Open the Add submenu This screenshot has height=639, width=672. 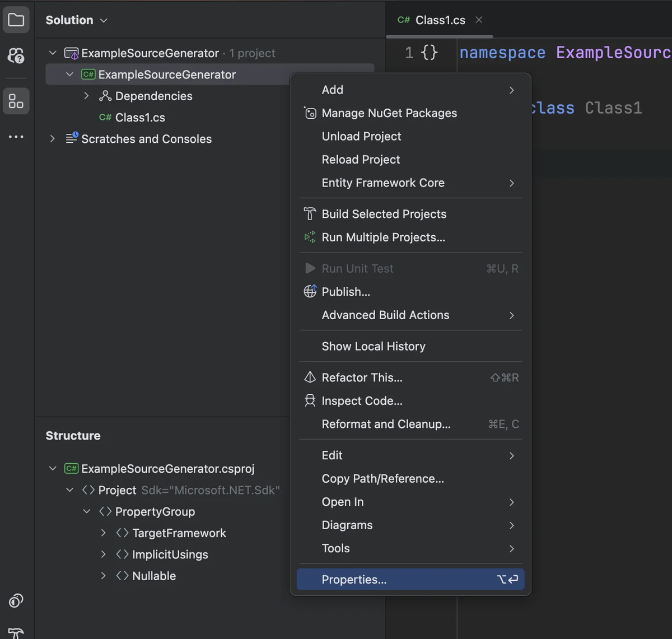pos(410,90)
